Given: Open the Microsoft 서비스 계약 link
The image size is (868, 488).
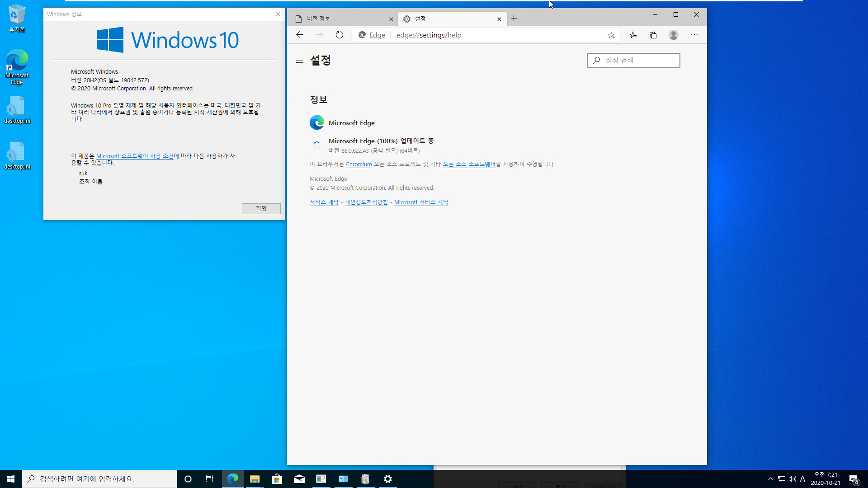Looking at the screenshot, I should pyautogui.click(x=421, y=202).
